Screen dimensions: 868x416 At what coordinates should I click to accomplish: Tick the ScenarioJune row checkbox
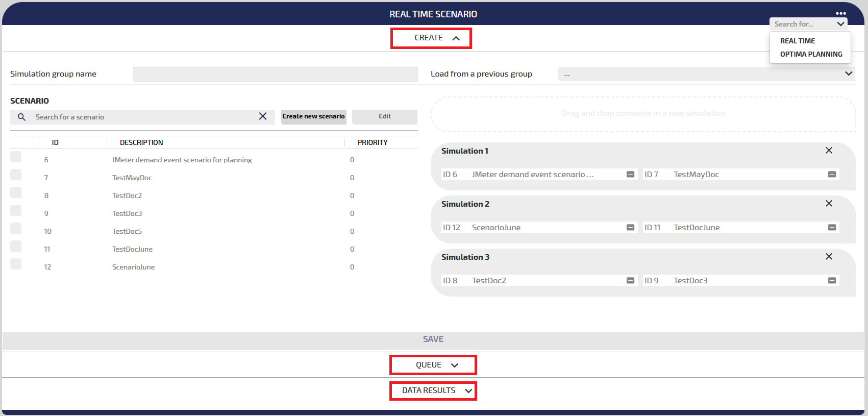[x=16, y=264]
